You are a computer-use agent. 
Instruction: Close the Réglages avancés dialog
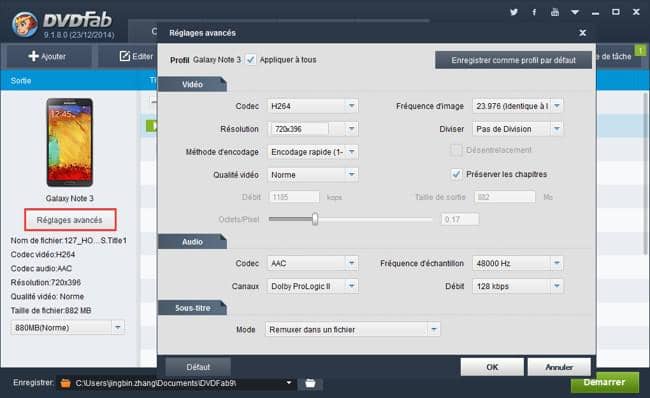click(x=582, y=33)
